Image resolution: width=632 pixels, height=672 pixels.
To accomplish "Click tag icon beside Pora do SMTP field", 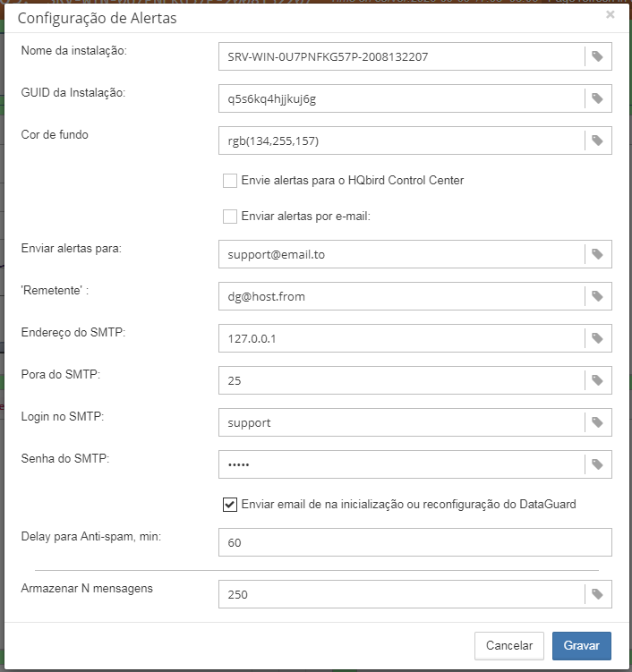I will tap(597, 380).
